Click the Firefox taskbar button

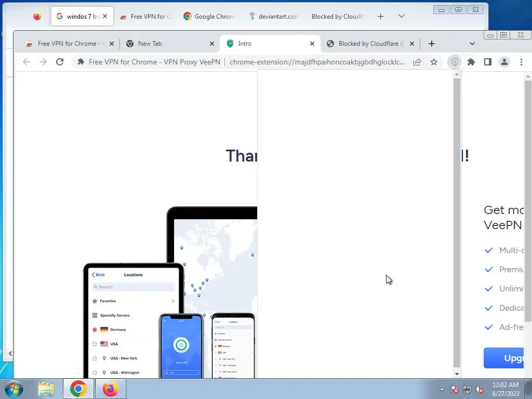(x=111, y=389)
